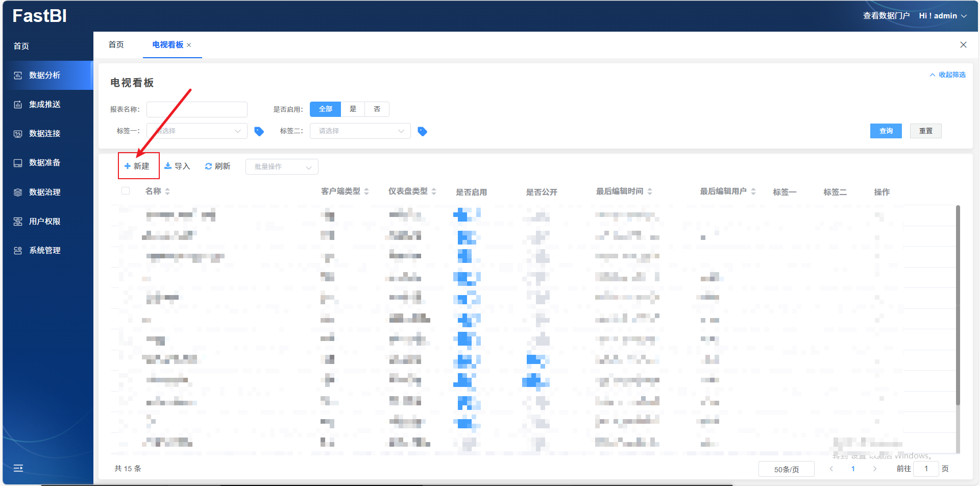Close the 电视看板 tab with x
The height and width of the screenshot is (486, 980).
coord(189,45)
